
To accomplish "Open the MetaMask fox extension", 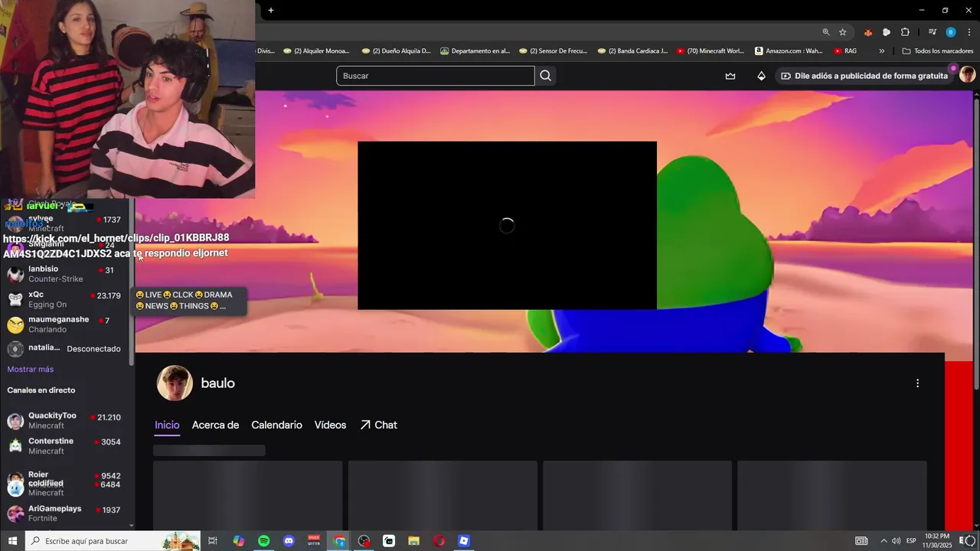I will [867, 32].
